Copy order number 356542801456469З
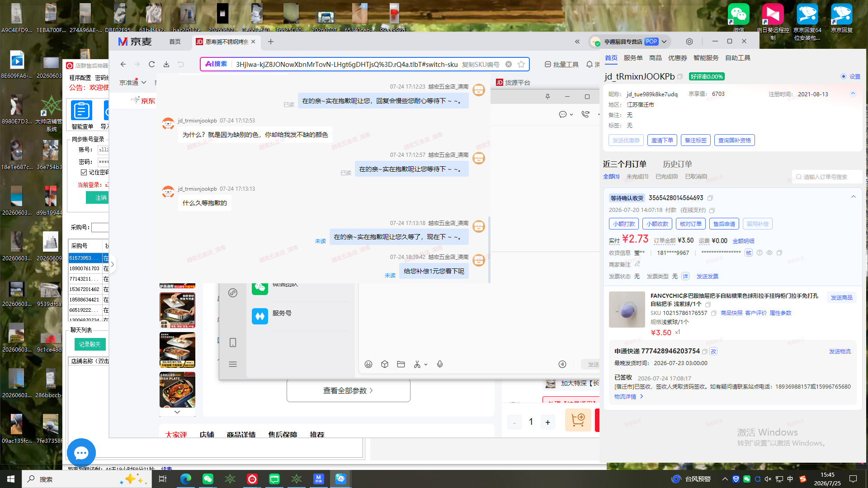 coord(710,198)
